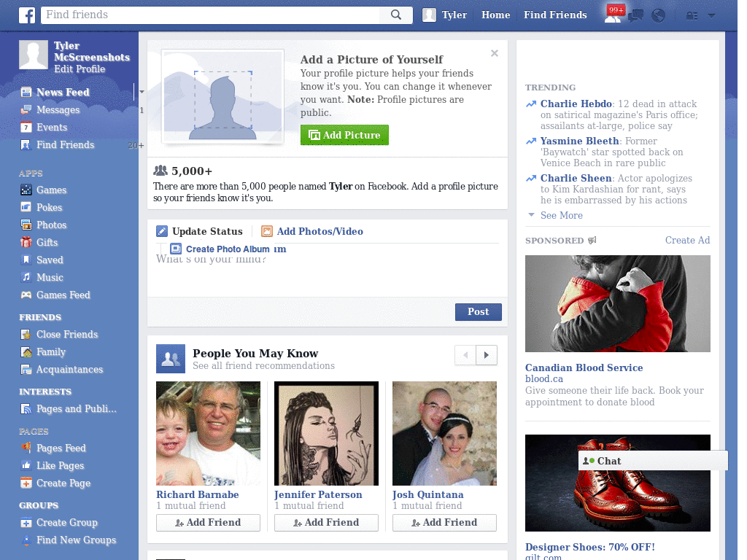Click the green Add Picture button
747x560 pixels.
tap(344, 135)
